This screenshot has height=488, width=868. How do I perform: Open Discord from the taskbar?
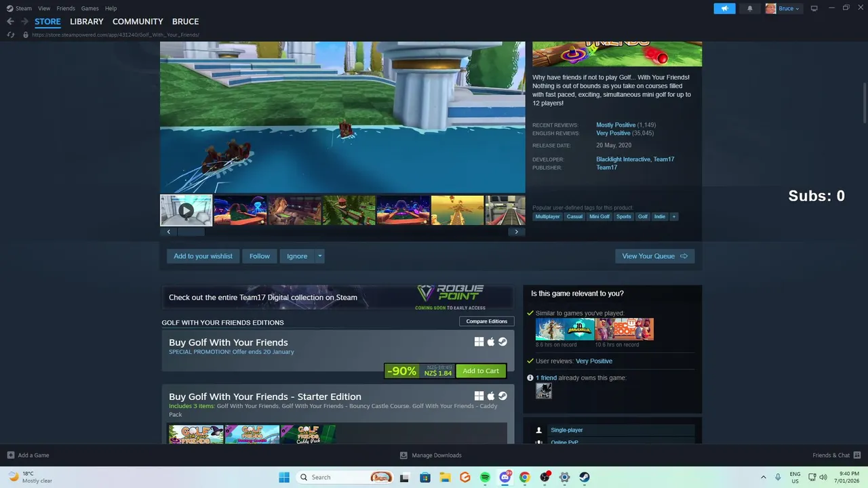[505, 477]
